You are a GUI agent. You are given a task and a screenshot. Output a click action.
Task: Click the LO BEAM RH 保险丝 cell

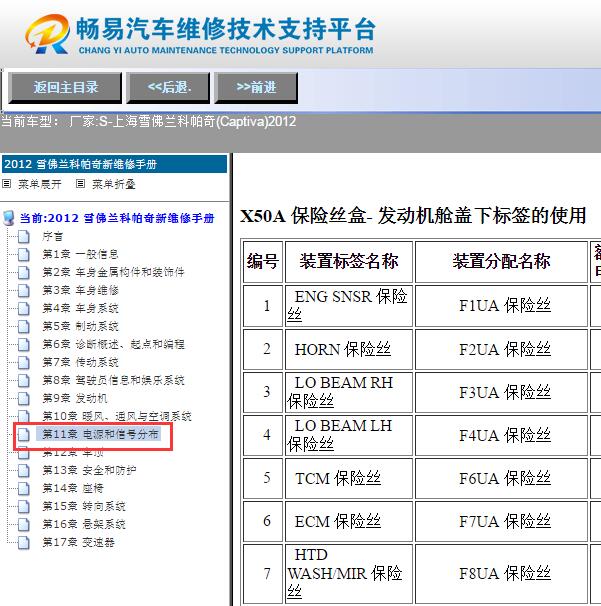(x=349, y=392)
